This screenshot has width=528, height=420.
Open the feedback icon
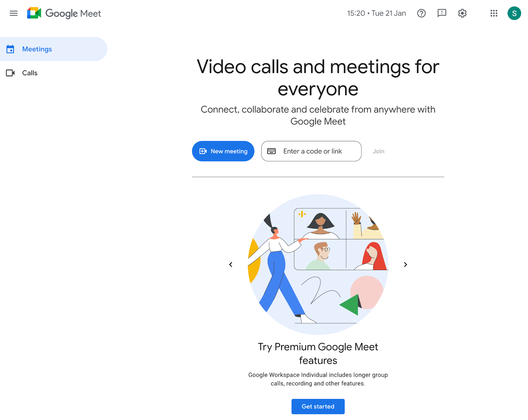tap(442, 13)
